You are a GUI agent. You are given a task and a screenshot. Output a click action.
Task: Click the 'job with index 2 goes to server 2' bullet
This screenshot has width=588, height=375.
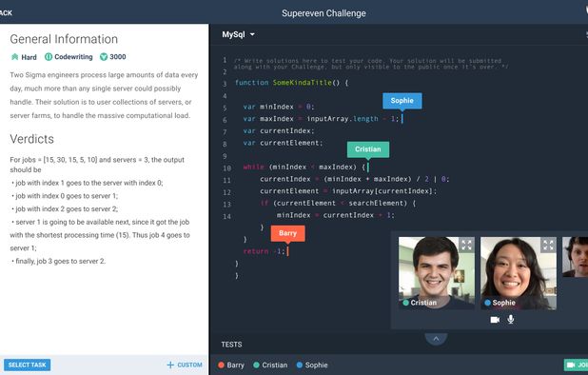[x=64, y=208]
